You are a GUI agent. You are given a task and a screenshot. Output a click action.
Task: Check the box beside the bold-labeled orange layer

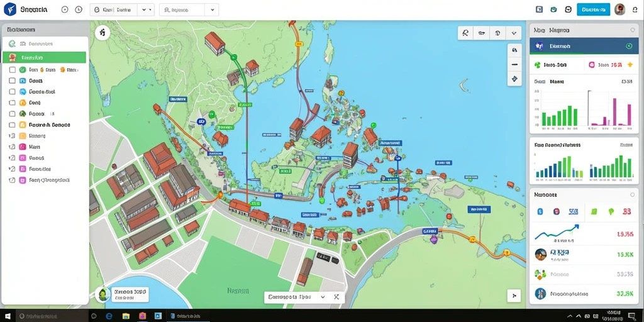[x=12, y=125]
